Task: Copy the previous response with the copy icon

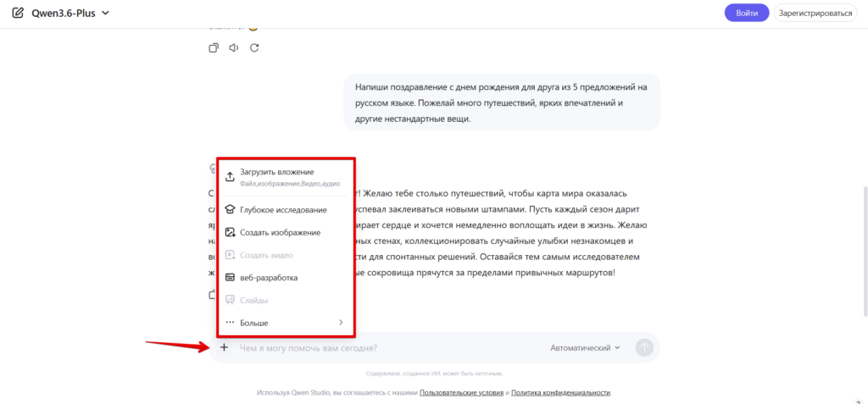Action: pyautogui.click(x=213, y=47)
